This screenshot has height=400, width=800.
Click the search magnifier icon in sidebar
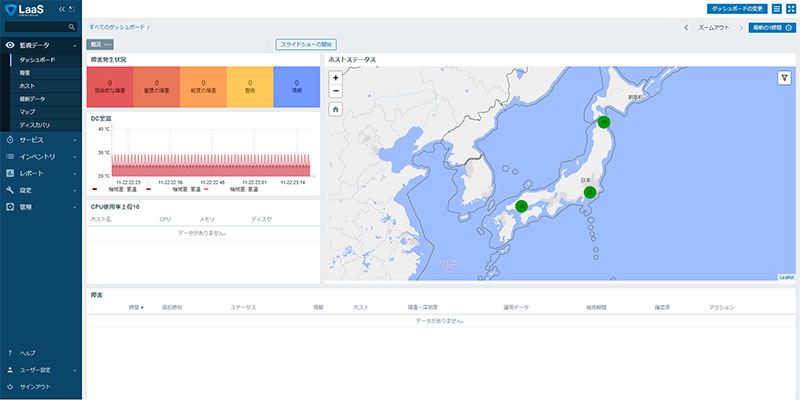point(71,27)
